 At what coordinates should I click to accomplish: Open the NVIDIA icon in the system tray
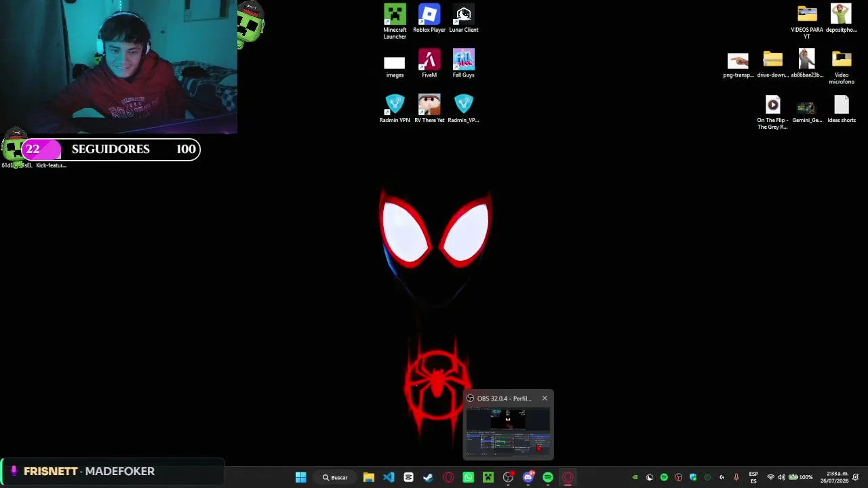coord(635,477)
